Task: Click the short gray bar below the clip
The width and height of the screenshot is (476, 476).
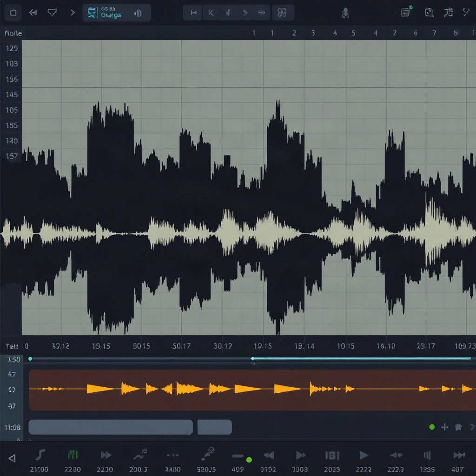Action: (x=215, y=427)
